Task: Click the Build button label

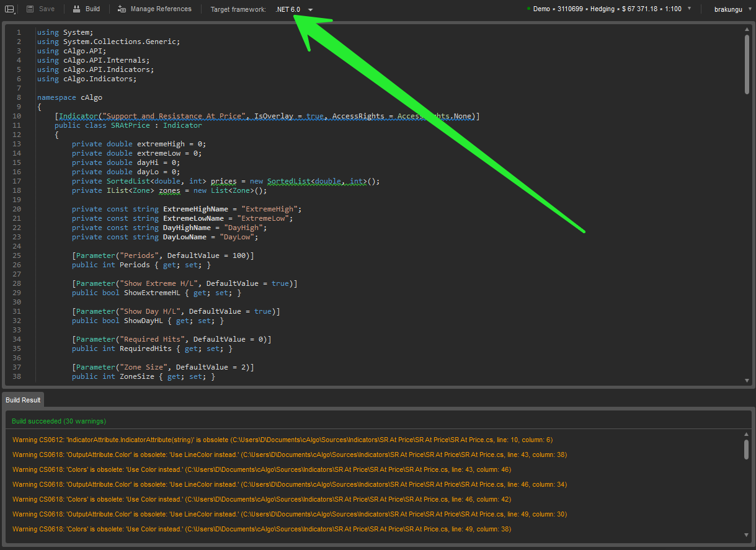Action: [92, 9]
